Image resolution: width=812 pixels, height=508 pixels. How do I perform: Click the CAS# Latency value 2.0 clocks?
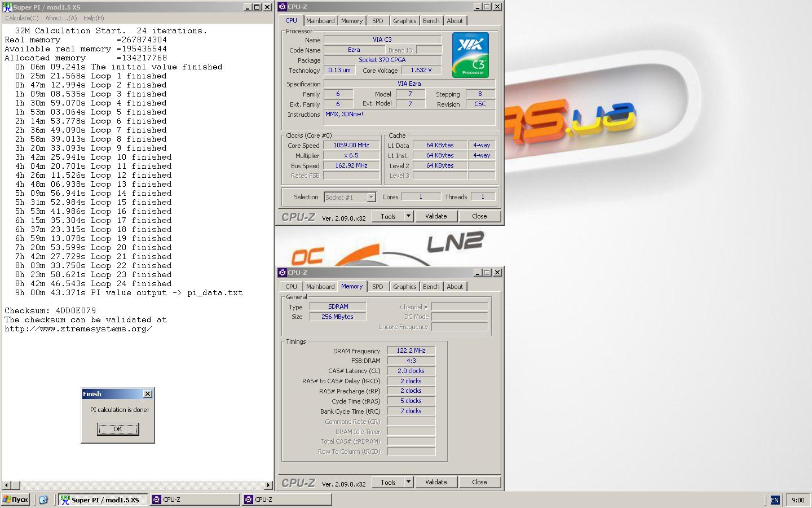[x=411, y=371]
